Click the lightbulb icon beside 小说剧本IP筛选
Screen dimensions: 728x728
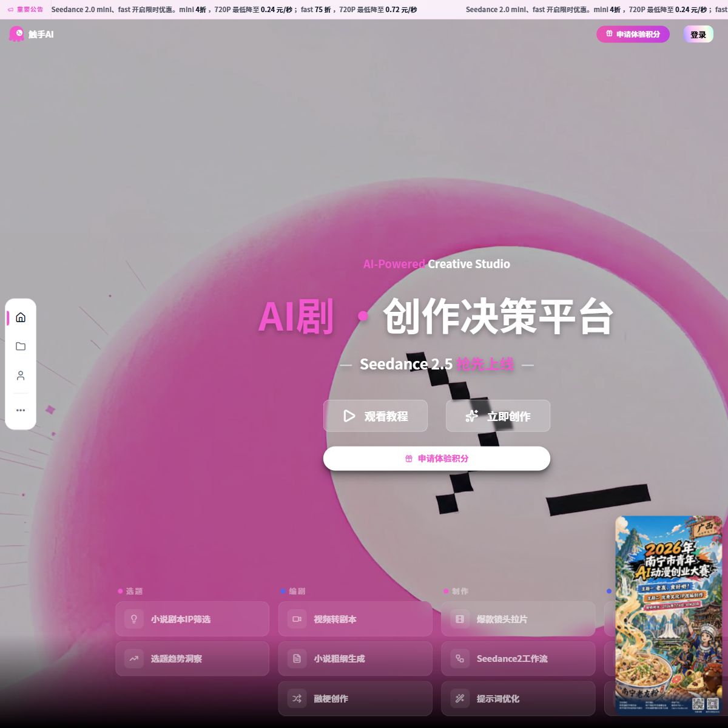coord(134,619)
